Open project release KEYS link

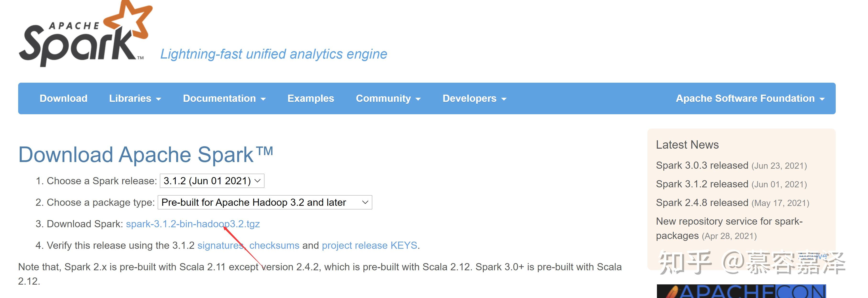(369, 245)
